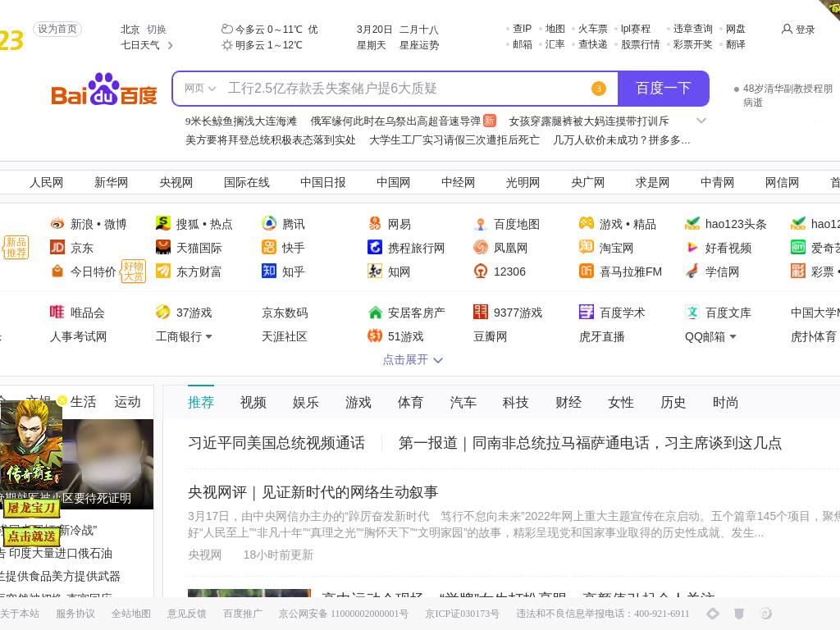Image resolution: width=840 pixels, height=630 pixels.
Task: Click the Kuaishou 快手 icon
Action: (x=269, y=247)
